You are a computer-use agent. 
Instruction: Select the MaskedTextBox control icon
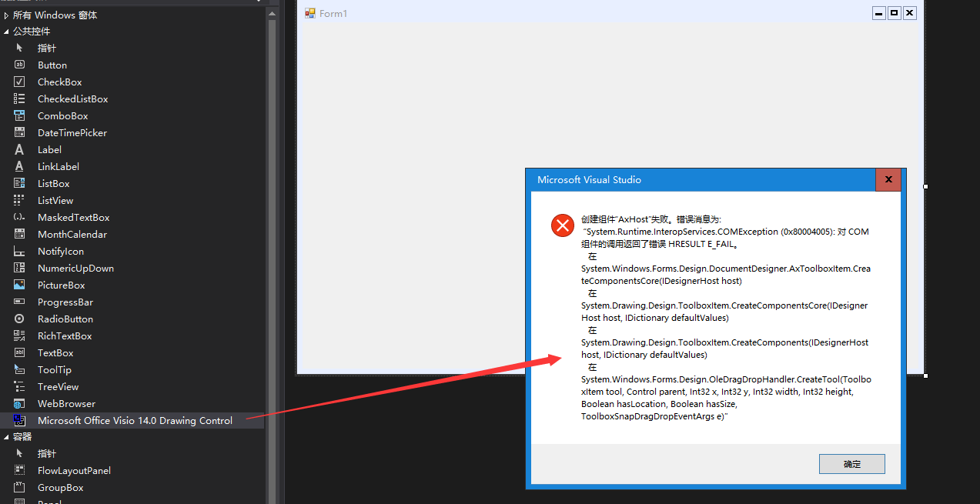[20, 218]
